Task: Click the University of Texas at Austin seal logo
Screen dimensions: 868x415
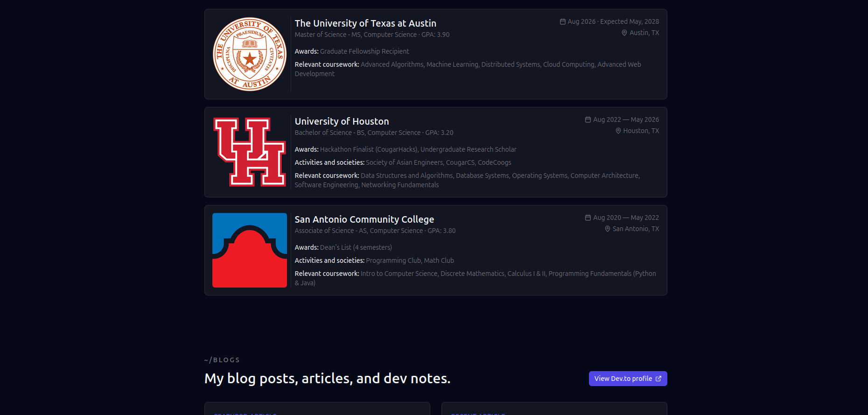Action: [x=250, y=54]
